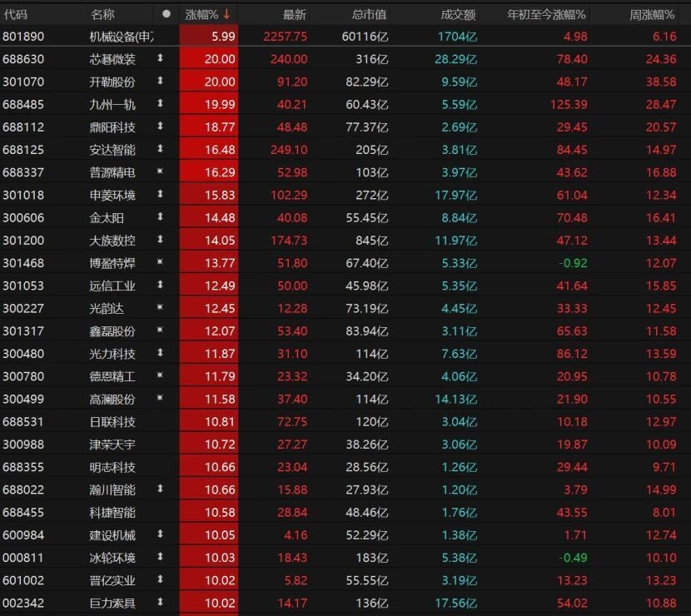Click the star marker in 德恩精工 row

[160, 375]
